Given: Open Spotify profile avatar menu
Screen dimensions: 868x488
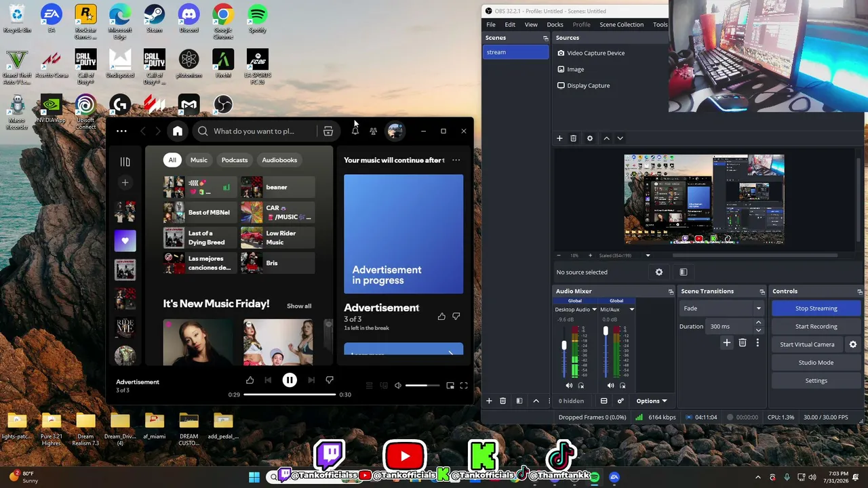Looking at the screenshot, I should tap(395, 131).
